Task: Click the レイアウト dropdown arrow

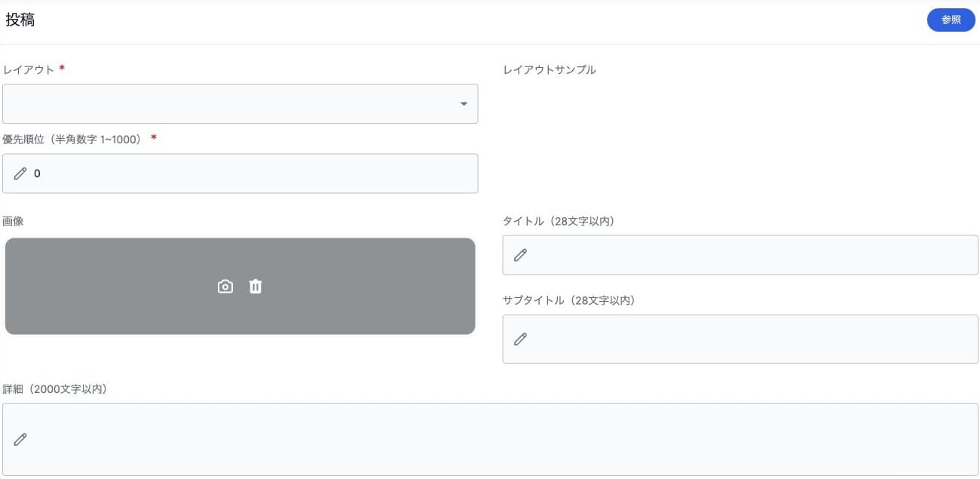Action: pyautogui.click(x=464, y=104)
